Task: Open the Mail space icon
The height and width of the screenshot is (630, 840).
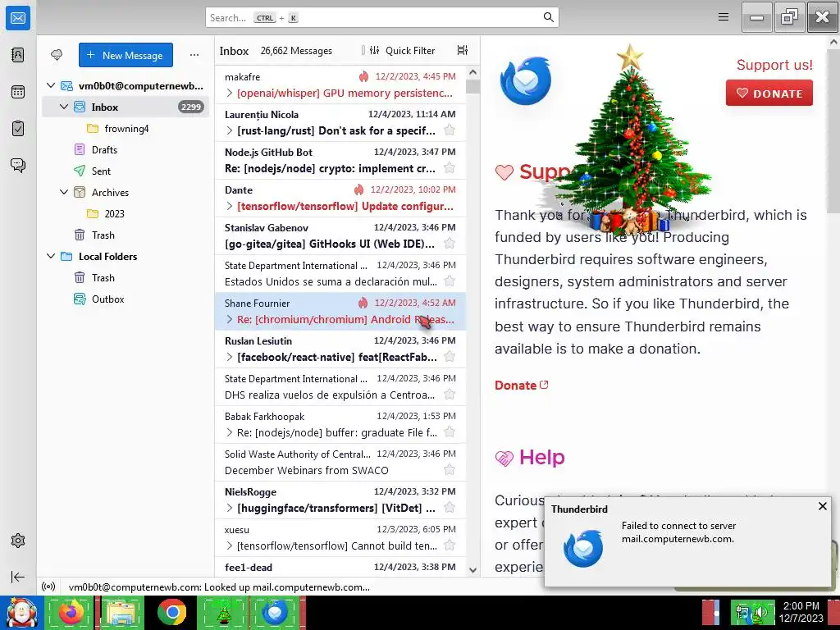Action: click(18, 18)
